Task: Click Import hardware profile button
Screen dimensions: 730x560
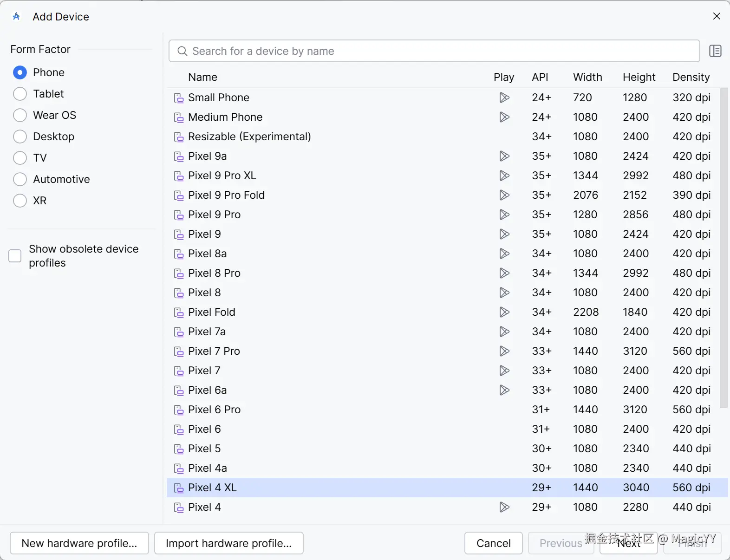Action: pyautogui.click(x=228, y=543)
